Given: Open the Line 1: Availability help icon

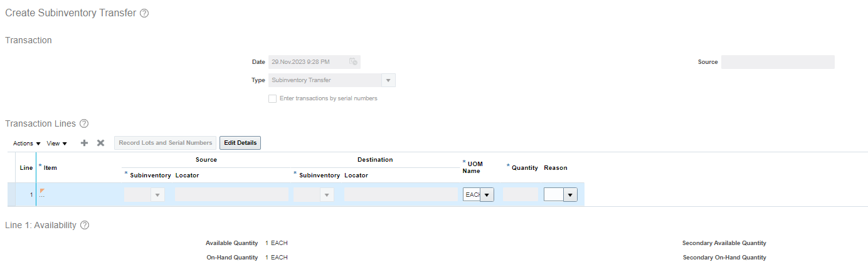Looking at the screenshot, I should click(85, 225).
